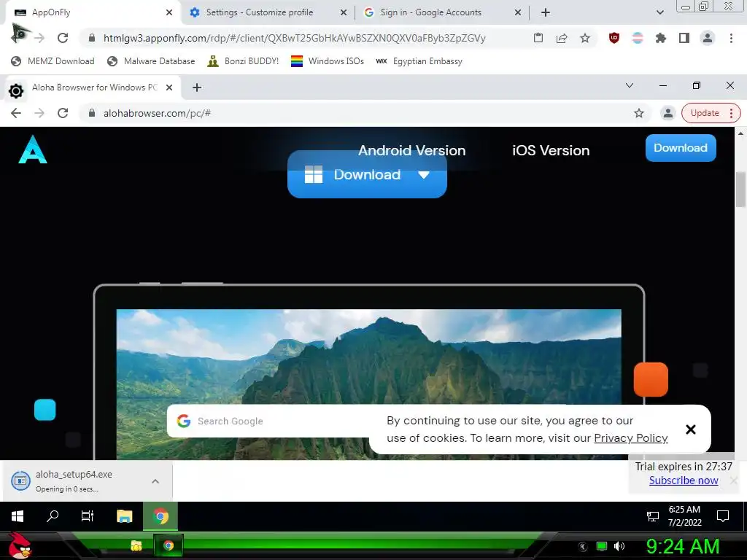Open the notification center icon
The image size is (747, 560).
(723, 516)
